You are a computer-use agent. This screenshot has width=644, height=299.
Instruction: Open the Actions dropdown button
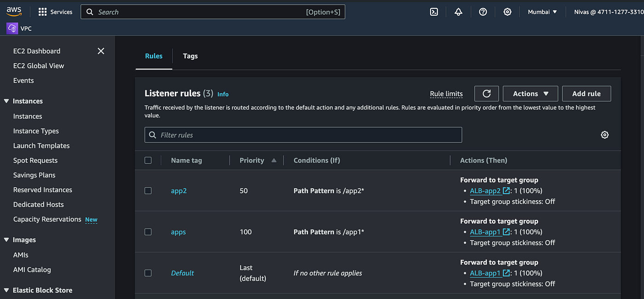tap(530, 93)
